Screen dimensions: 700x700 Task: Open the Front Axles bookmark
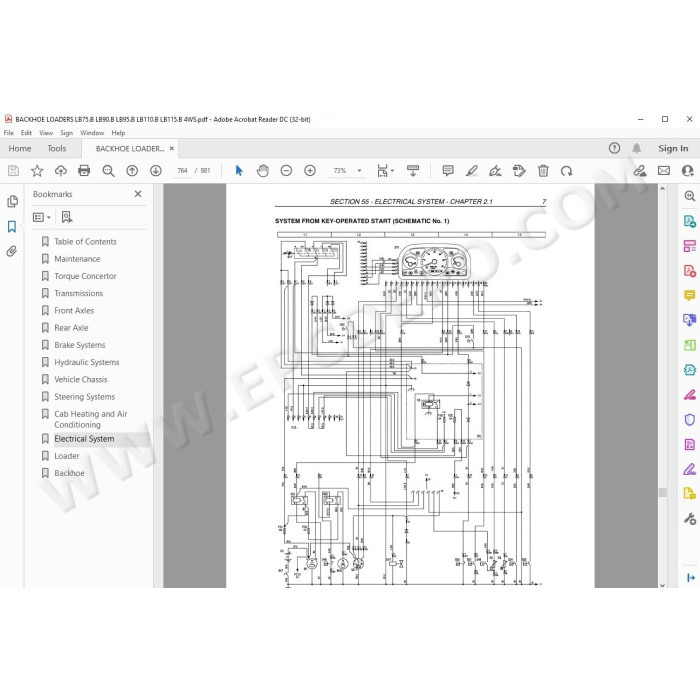point(74,310)
